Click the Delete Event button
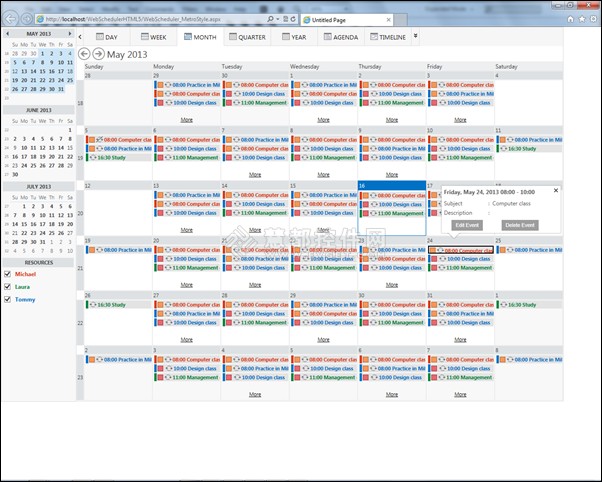The image size is (602, 482). (x=520, y=225)
